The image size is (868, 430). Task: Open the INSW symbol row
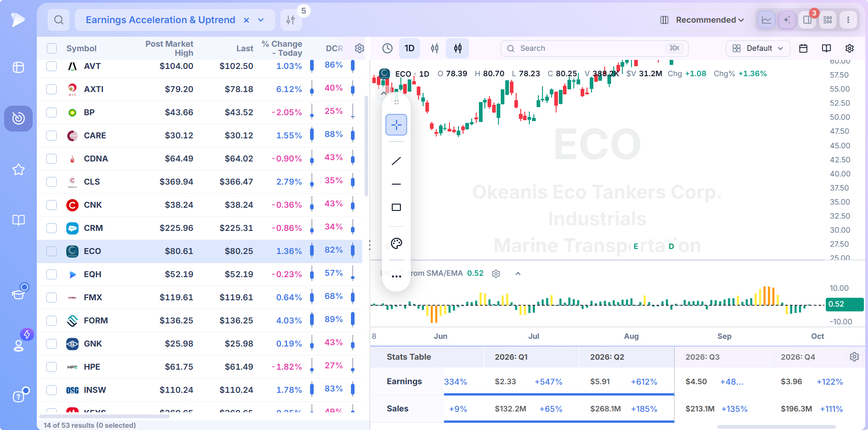click(x=200, y=390)
